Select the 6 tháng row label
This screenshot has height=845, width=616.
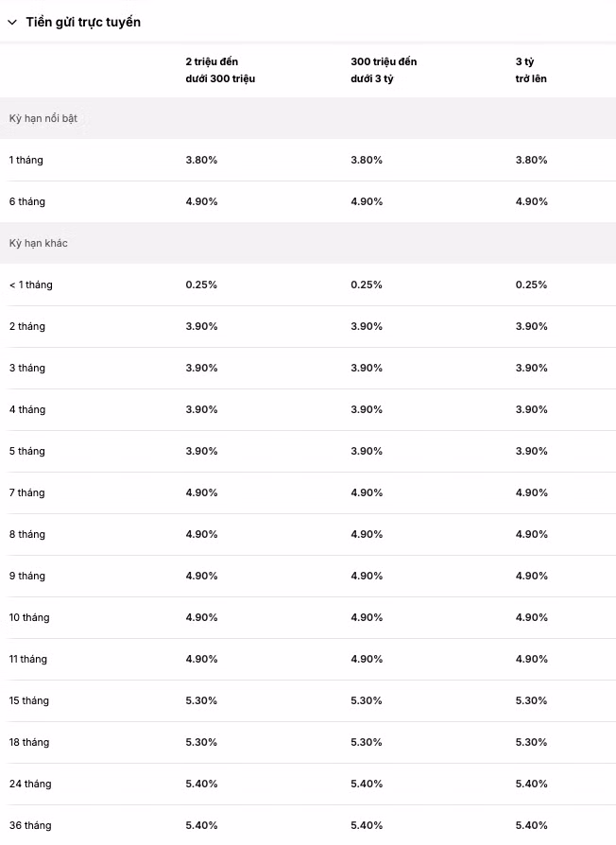[x=27, y=201]
